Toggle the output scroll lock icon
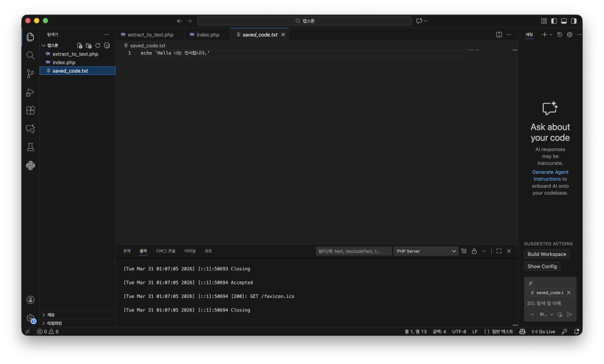The image size is (604, 364). tap(474, 251)
